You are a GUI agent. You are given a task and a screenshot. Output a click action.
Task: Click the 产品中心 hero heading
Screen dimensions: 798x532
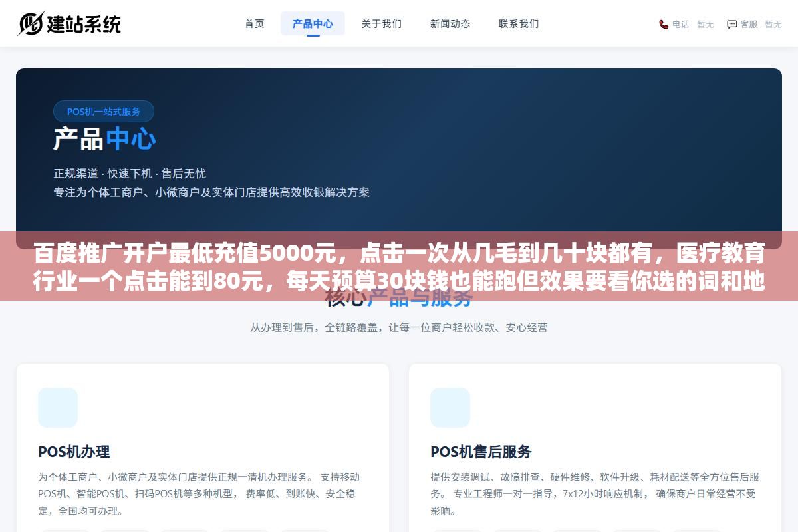point(104,139)
